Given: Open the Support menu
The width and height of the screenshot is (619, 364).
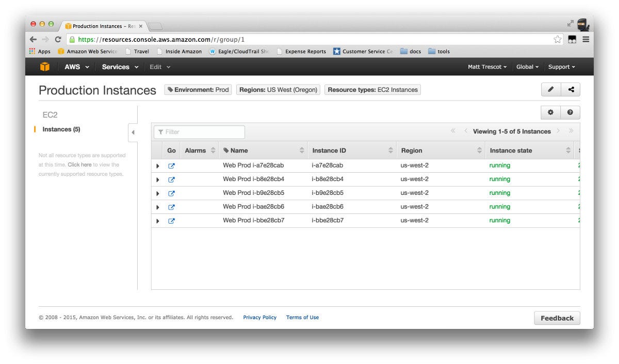Looking at the screenshot, I should 561,67.
